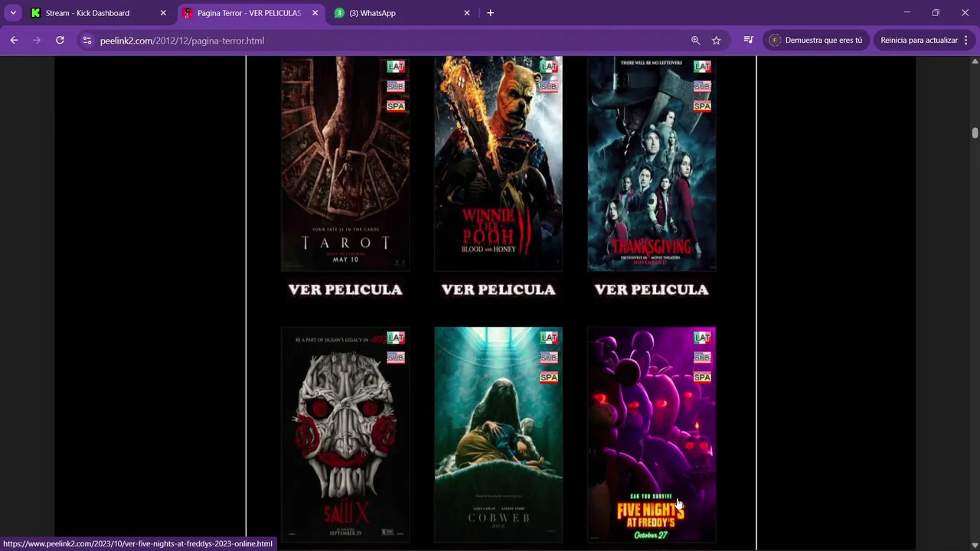Open the tab search dropdown arrow
Viewport: 980px width, 551px height.
click(13, 13)
